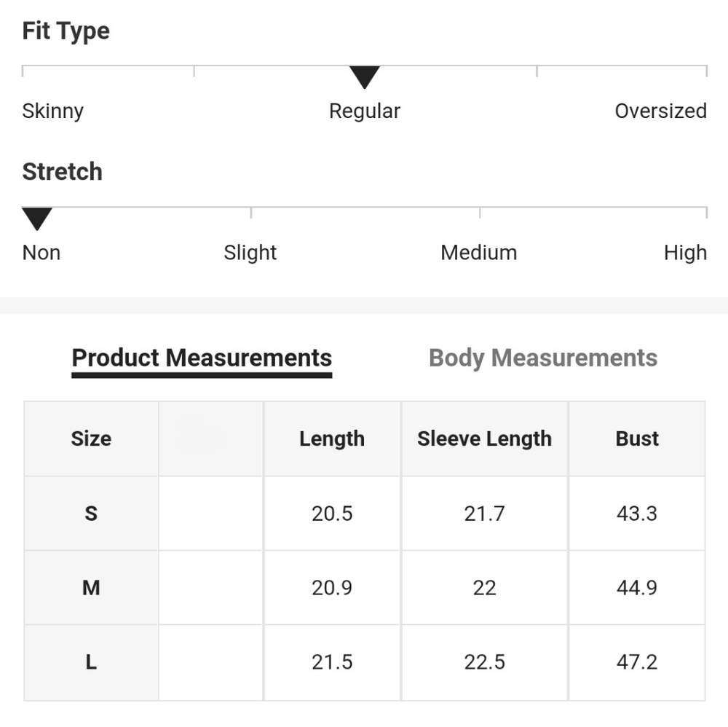Click the 20.5 length cell for S

[332, 514]
